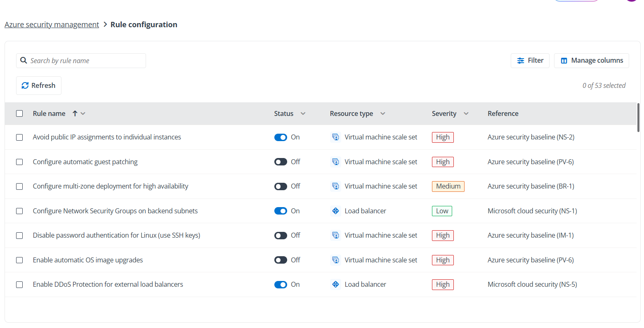Viewport: 644px width, 328px height.
Task: Check the select-all checkbox in the table header
Action: coord(19,113)
